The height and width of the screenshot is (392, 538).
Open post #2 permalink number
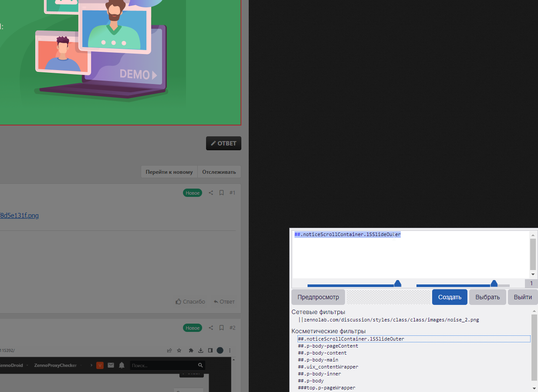[232, 328]
